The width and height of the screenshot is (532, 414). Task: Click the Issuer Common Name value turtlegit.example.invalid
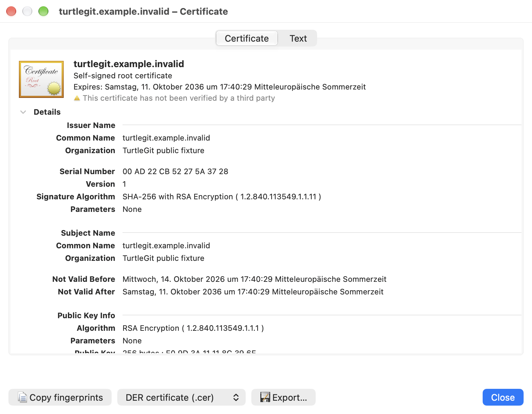point(166,138)
